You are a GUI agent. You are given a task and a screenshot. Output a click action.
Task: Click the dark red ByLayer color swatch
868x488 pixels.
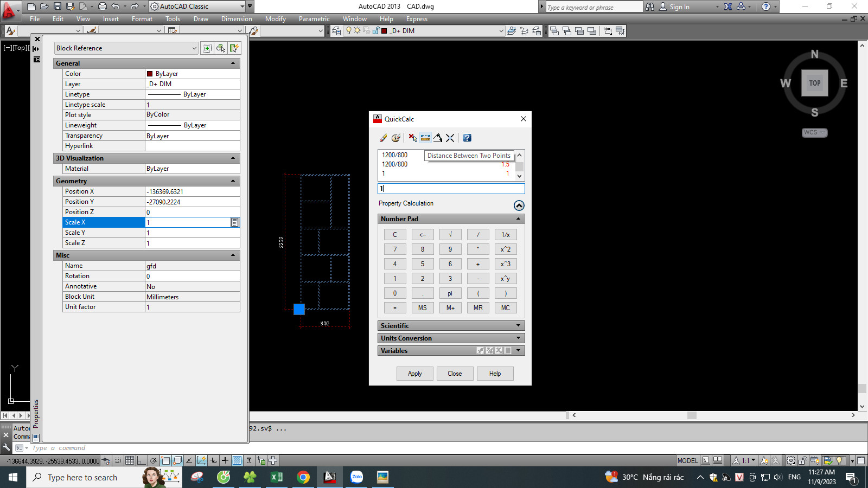coord(150,74)
